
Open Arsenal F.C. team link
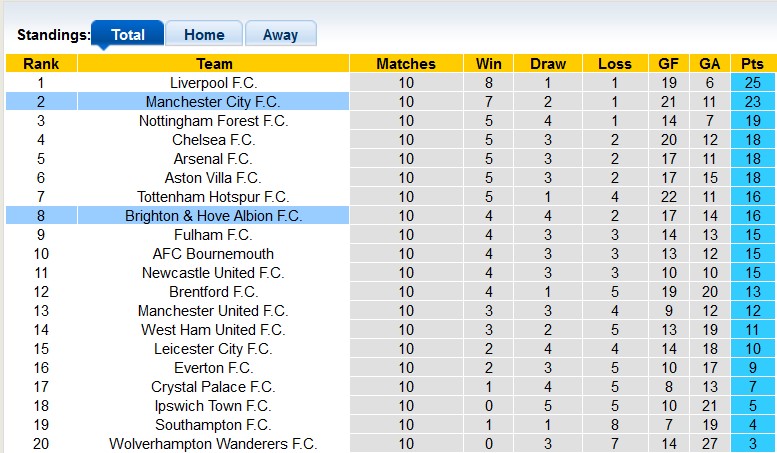point(213,158)
